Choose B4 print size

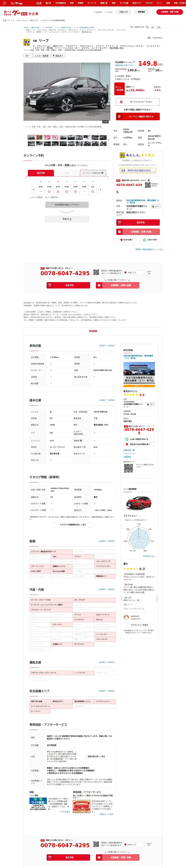[159, 27]
